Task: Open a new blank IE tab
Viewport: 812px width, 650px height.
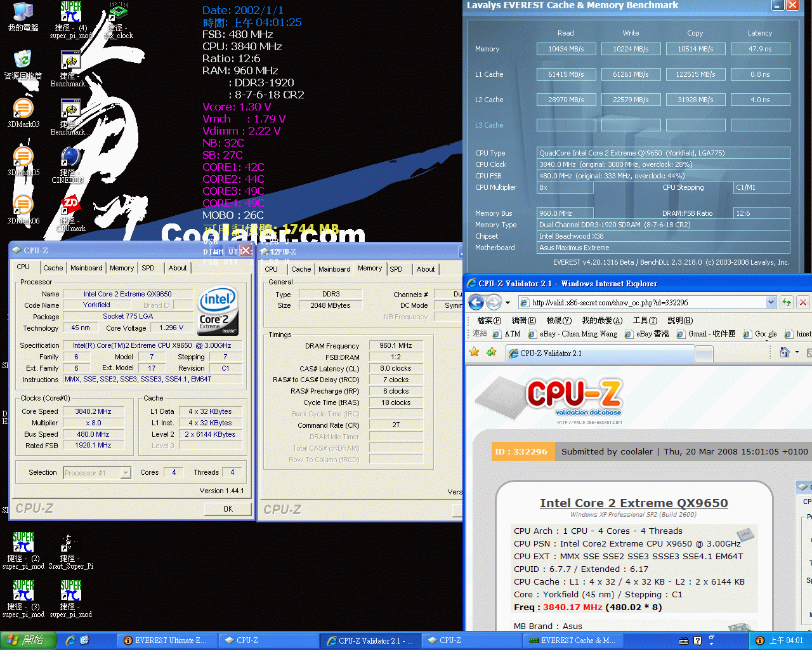Action: point(704,353)
